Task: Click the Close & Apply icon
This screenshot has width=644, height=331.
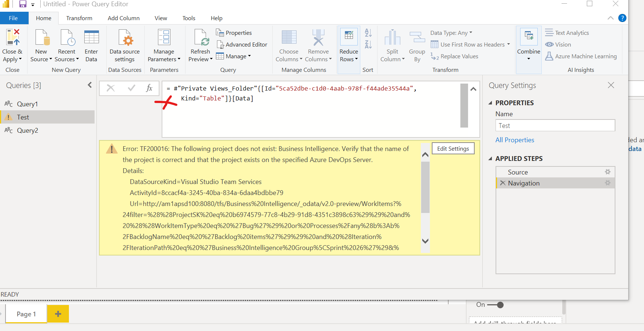Action: pyautogui.click(x=13, y=37)
